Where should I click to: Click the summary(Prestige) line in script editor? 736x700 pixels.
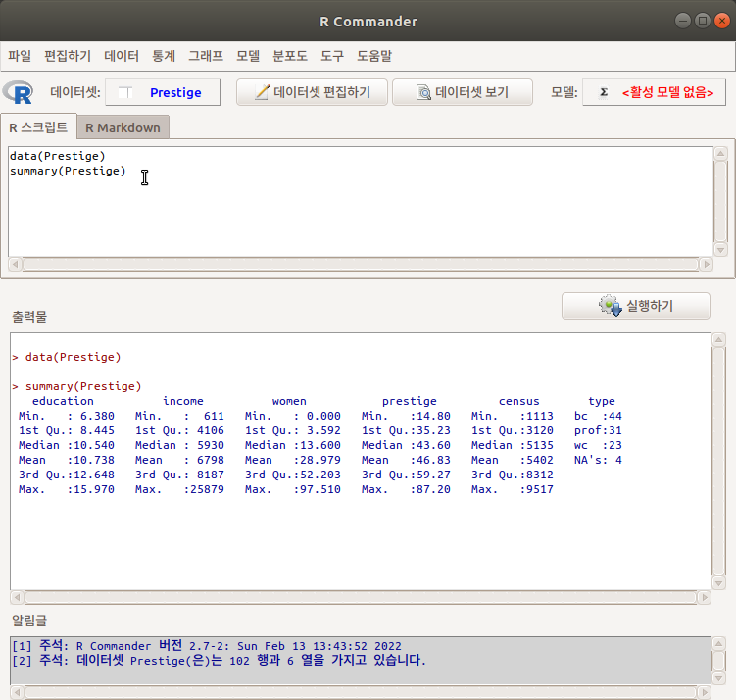(68, 171)
